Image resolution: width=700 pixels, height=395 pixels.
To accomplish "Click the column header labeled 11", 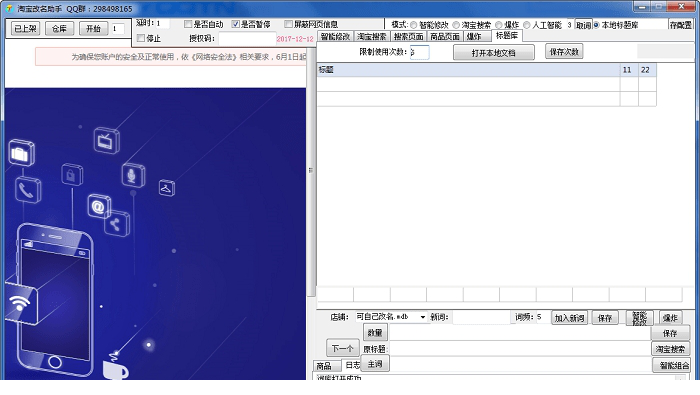I will click(x=629, y=70).
